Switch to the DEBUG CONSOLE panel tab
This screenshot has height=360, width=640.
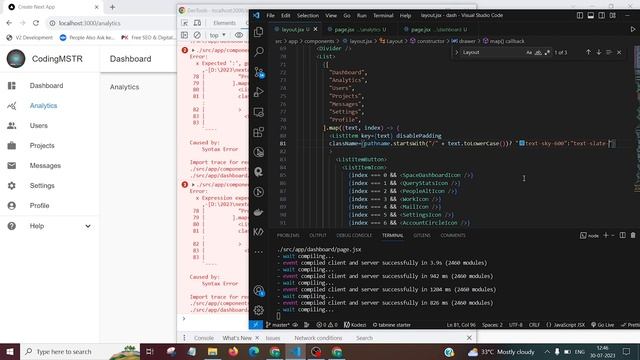tap(354, 236)
